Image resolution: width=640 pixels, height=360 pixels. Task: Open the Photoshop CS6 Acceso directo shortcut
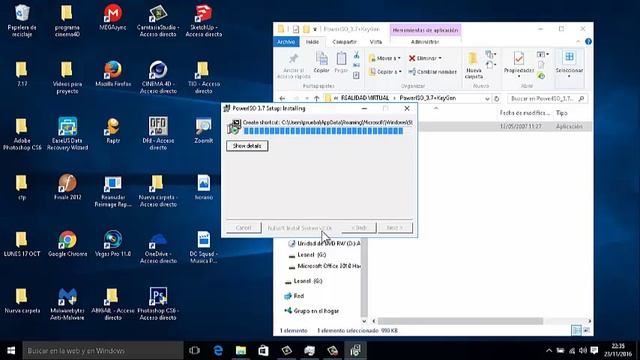158,304
